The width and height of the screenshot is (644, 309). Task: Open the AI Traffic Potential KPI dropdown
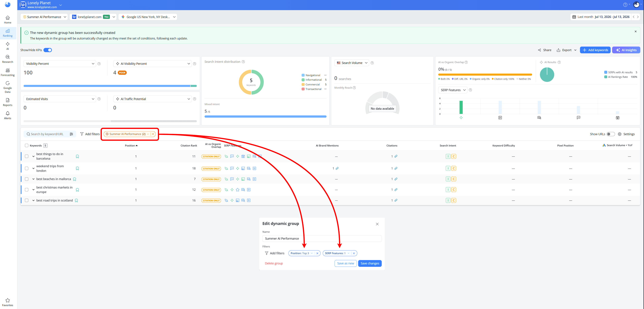(x=152, y=99)
